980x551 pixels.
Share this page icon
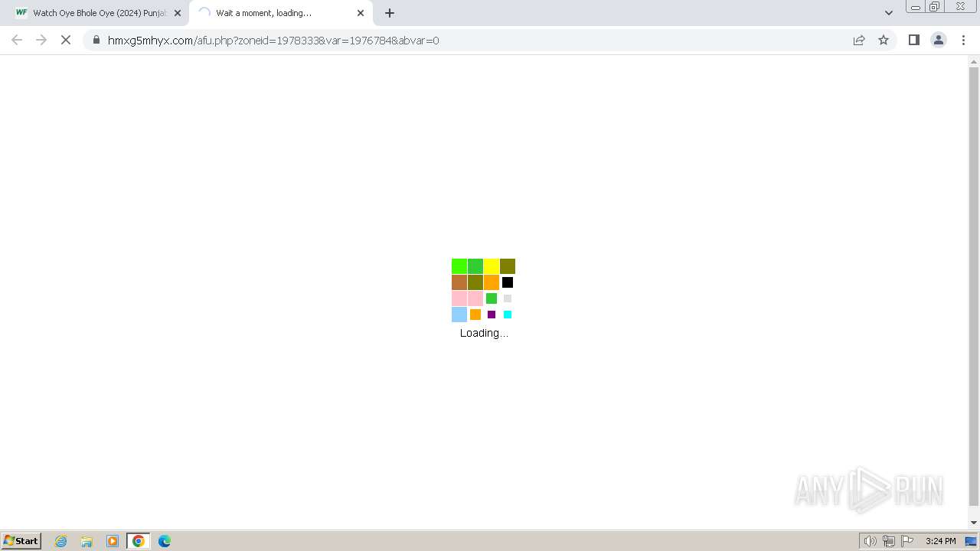click(859, 40)
